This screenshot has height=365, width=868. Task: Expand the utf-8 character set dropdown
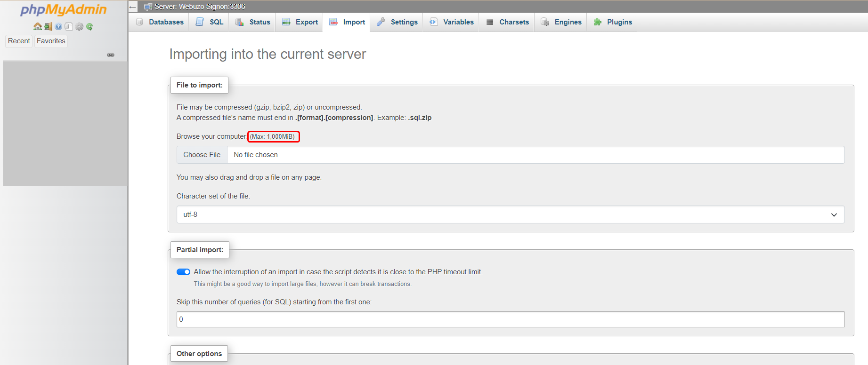510,214
